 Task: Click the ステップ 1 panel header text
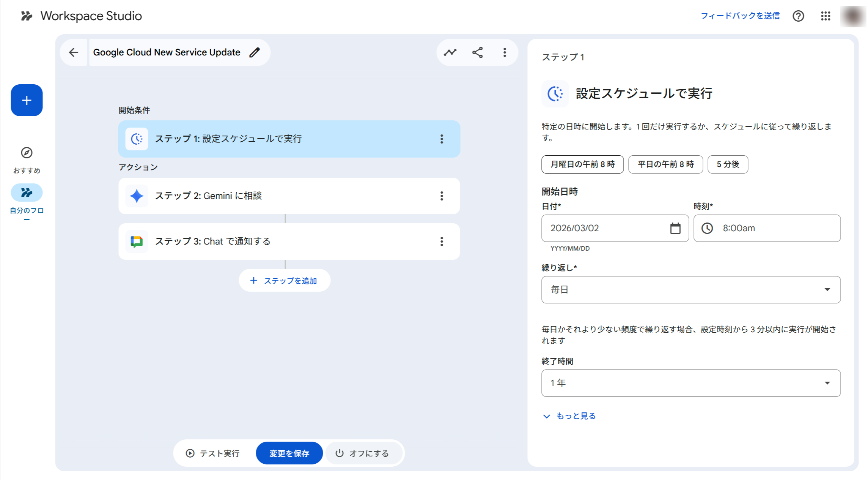(563, 57)
